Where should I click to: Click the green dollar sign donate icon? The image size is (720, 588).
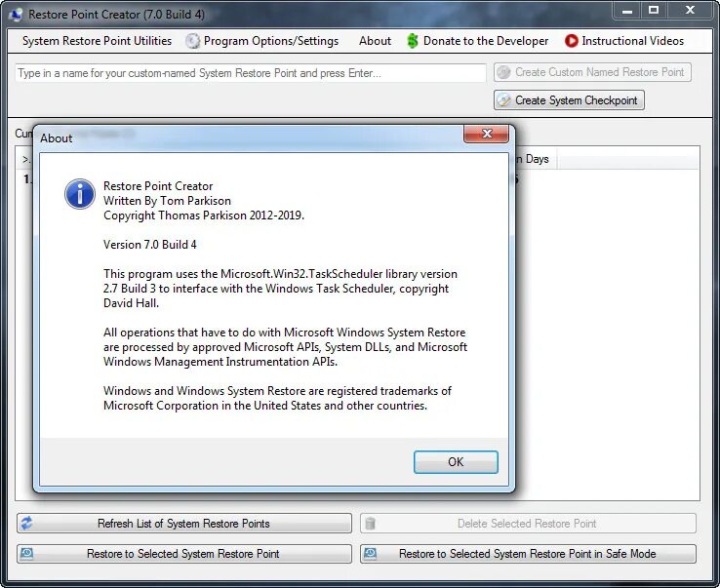click(x=413, y=41)
